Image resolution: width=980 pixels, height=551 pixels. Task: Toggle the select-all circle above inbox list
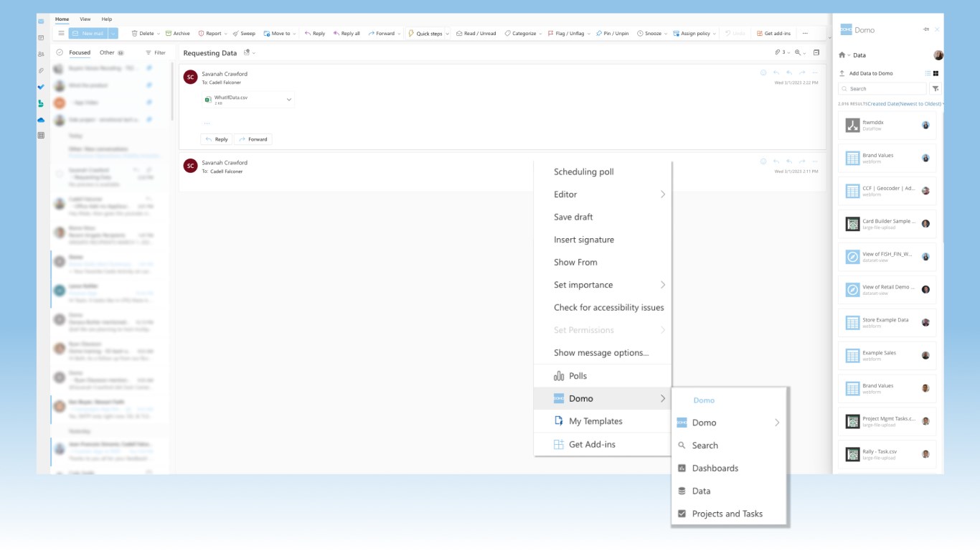[x=60, y=52]
